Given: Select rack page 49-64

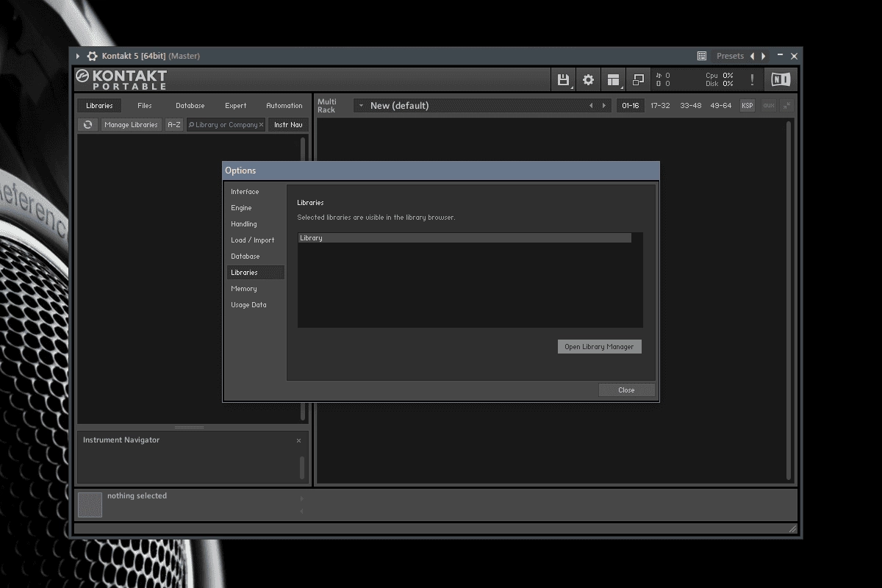Looking at the screenshot, I should (721, 106).
